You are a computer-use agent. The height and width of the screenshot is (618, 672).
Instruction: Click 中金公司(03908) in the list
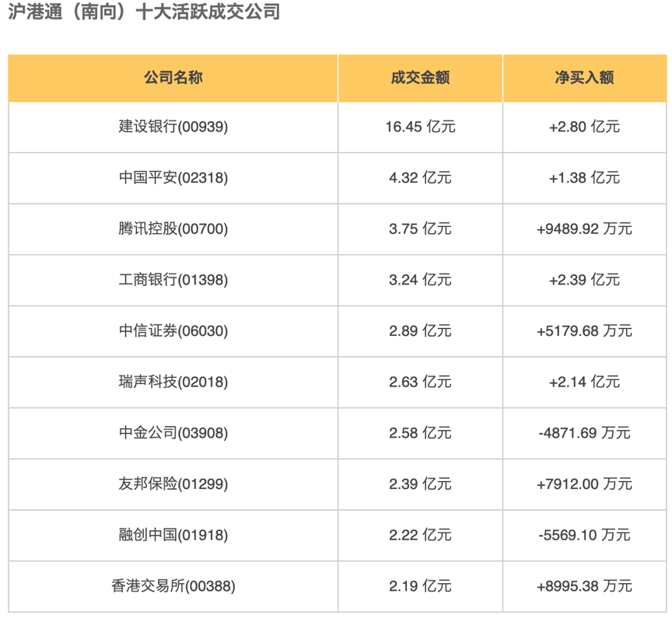click(x=173, y=433)
